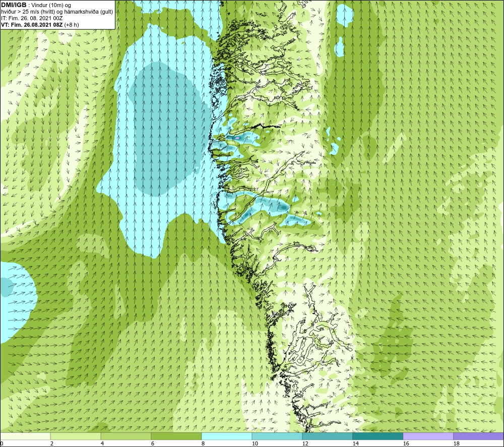Click the "Vindur (10m) og" label
The width and height of the screenshot is (504, 447).
point(51,6)
